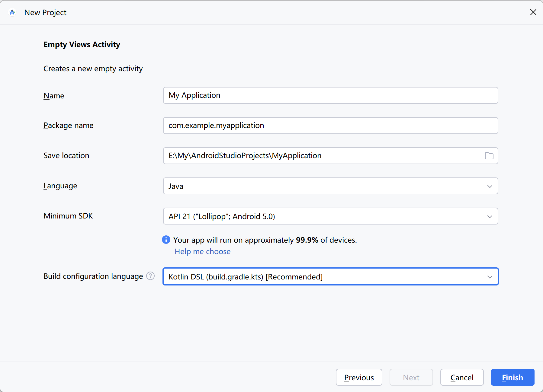Browse for save location with folder icon

[x=489, y=156]
